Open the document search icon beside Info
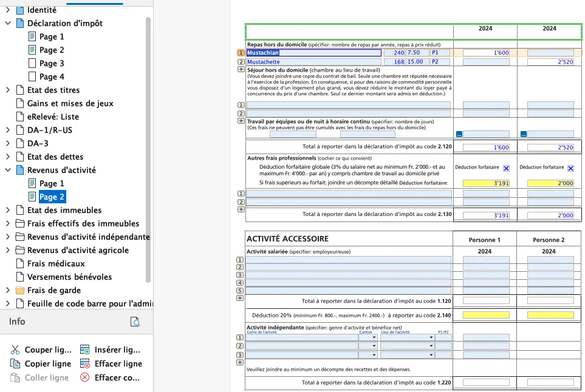Viewport: 585px width, 392px height. (x=135, y=322)
